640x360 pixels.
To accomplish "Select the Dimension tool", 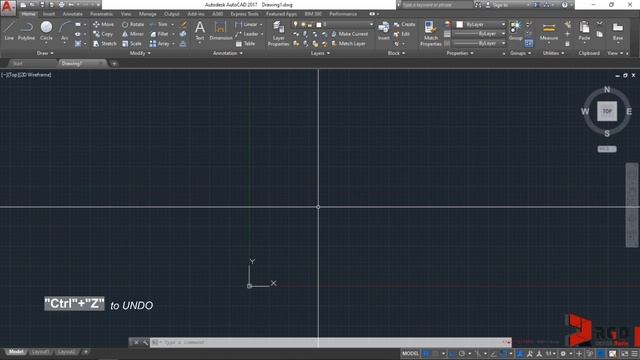I will 220,31.
